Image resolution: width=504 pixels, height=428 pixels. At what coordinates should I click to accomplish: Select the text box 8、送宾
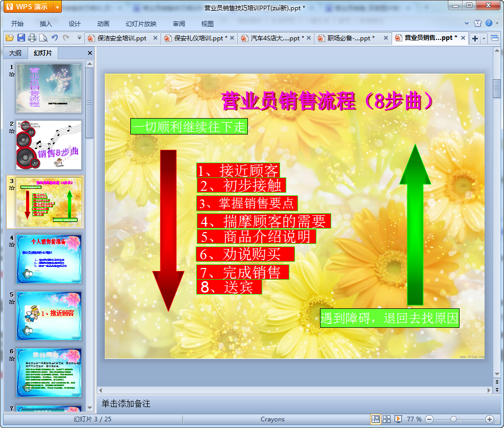[229, 287]
